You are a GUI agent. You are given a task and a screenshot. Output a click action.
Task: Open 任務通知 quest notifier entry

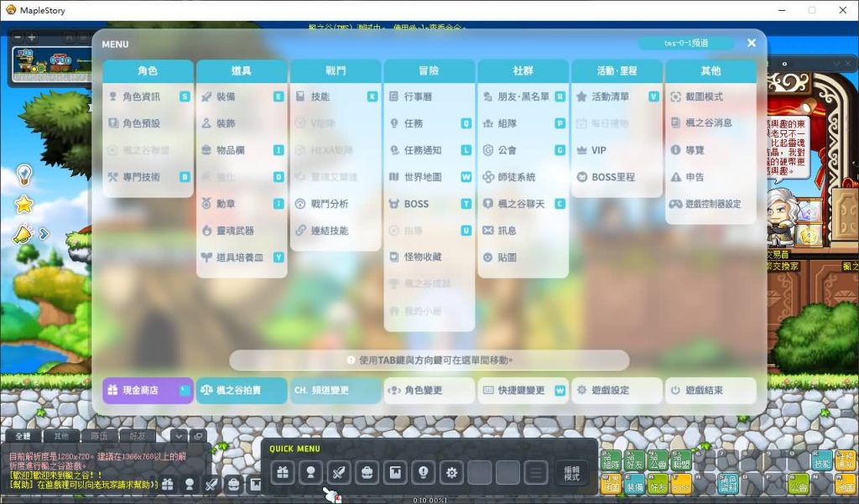[x=429, y=150]
